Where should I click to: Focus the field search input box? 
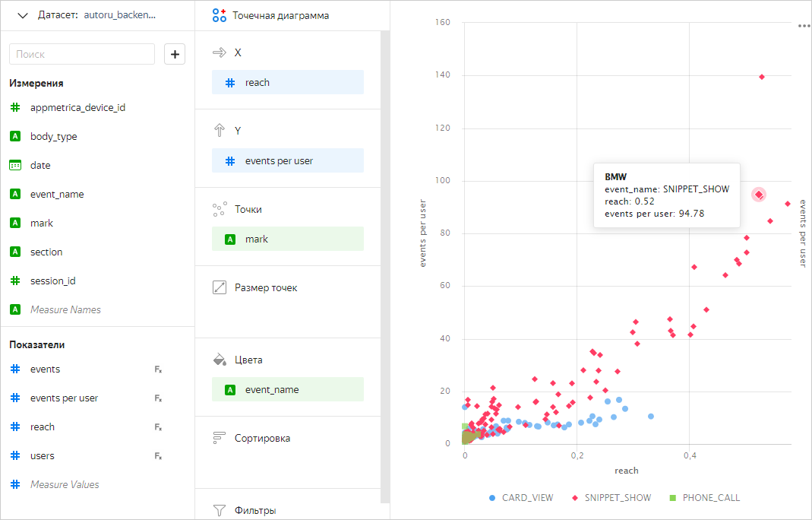pyautogui.click(x=82, y=54)
